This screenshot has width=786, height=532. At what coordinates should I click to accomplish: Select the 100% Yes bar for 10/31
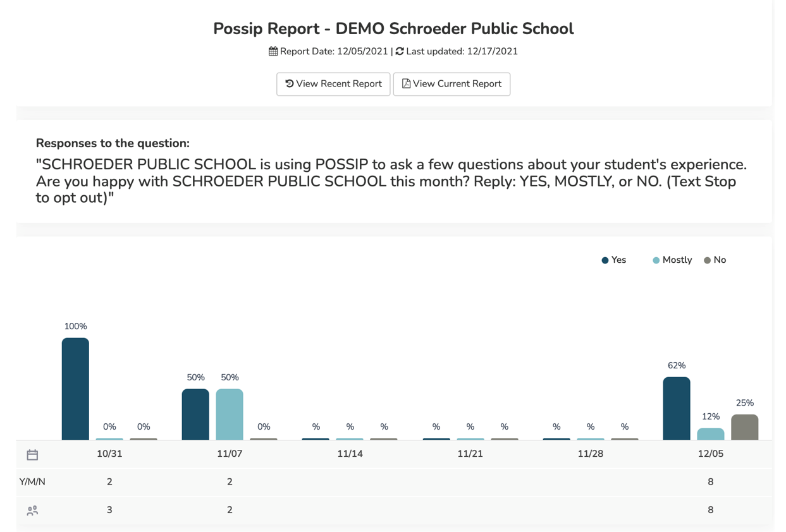point(75,389)
